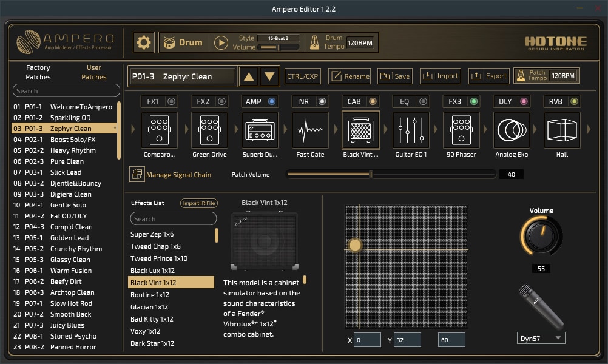Screen dimensions: 608x364
Task: Select the Black Vint cabinet icon
Action: point(360,130)
